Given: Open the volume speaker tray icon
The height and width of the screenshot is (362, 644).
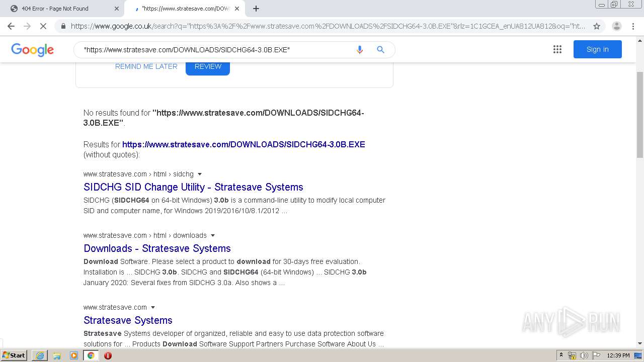Looking at the screenshot, I should click(x=584, y=355).
